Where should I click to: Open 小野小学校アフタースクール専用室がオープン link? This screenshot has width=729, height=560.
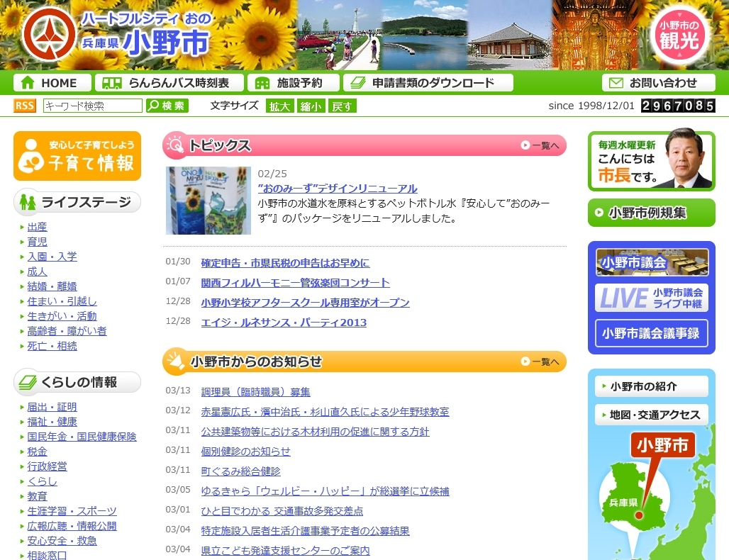[305, 303]
